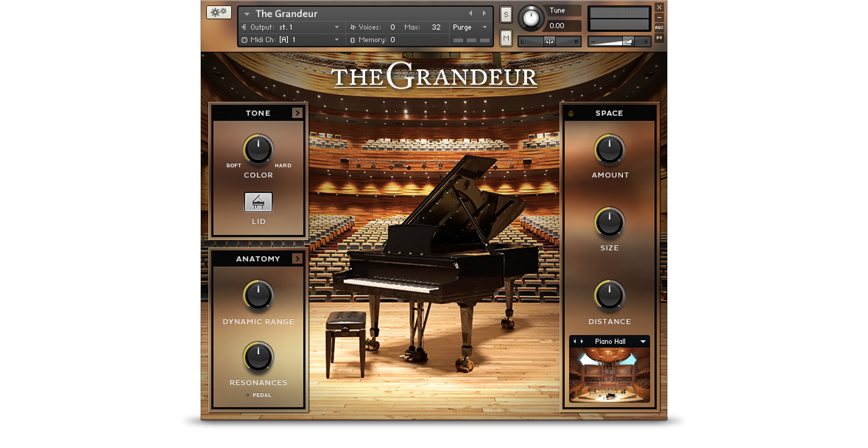Click the Space Size knob
Image resolution: width=868 pixels, height=448 pixels.
[609, 222]
